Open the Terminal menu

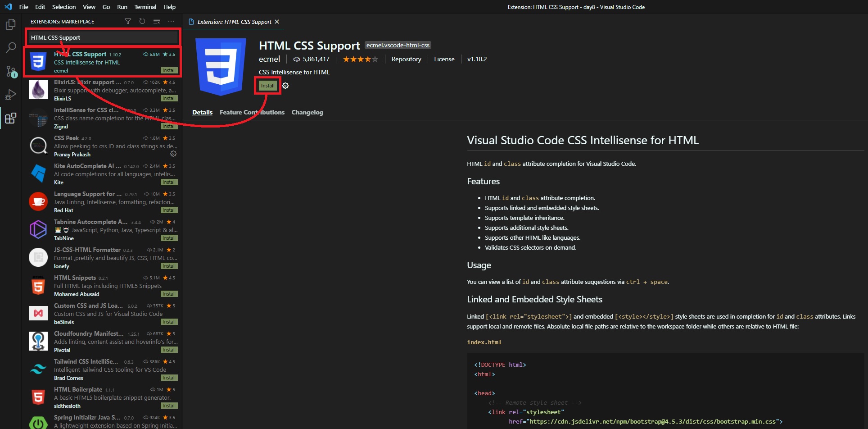click(x=145, y=7)
